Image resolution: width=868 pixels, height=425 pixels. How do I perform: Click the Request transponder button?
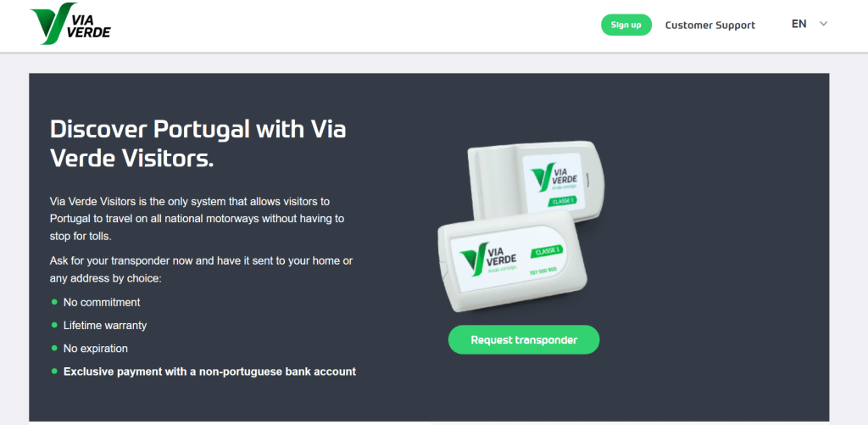click(524, 339)
